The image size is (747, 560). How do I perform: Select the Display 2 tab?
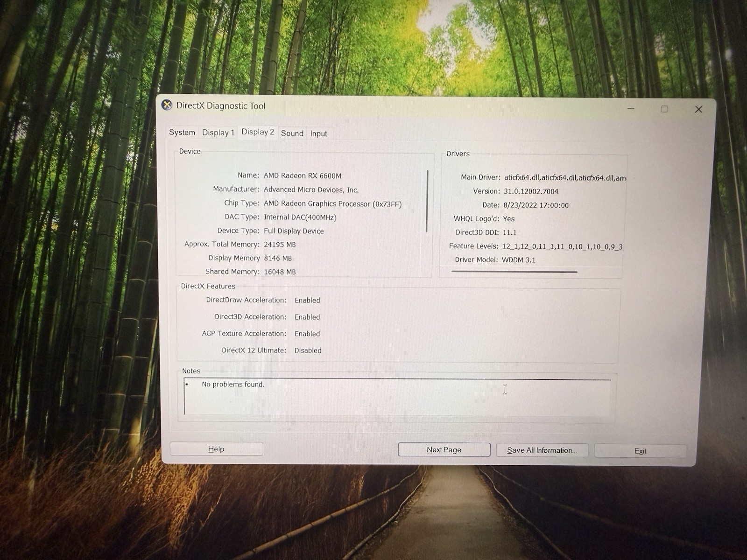click(x=258, y=132)
